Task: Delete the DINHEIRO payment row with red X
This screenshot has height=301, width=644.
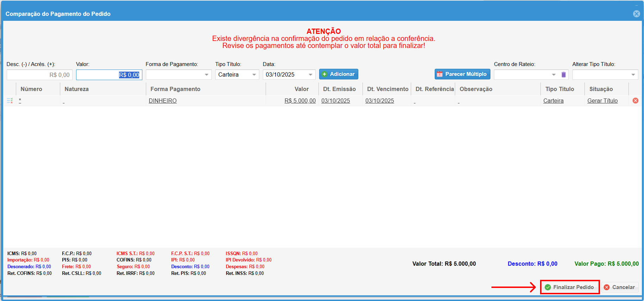Action: [635, 101]
